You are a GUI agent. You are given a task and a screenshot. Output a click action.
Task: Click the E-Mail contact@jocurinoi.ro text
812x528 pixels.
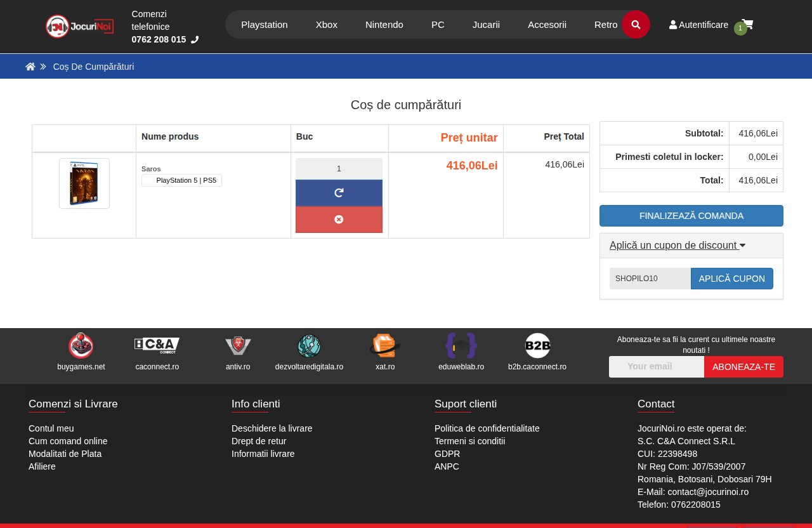tap(693, 492)
